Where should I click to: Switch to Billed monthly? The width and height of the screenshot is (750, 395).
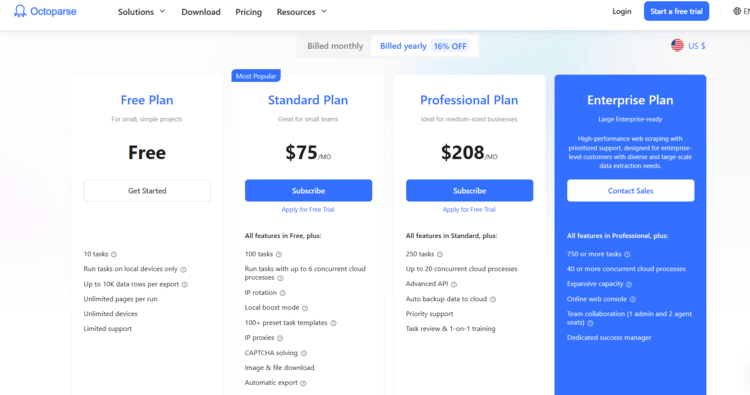coord(335,46)
